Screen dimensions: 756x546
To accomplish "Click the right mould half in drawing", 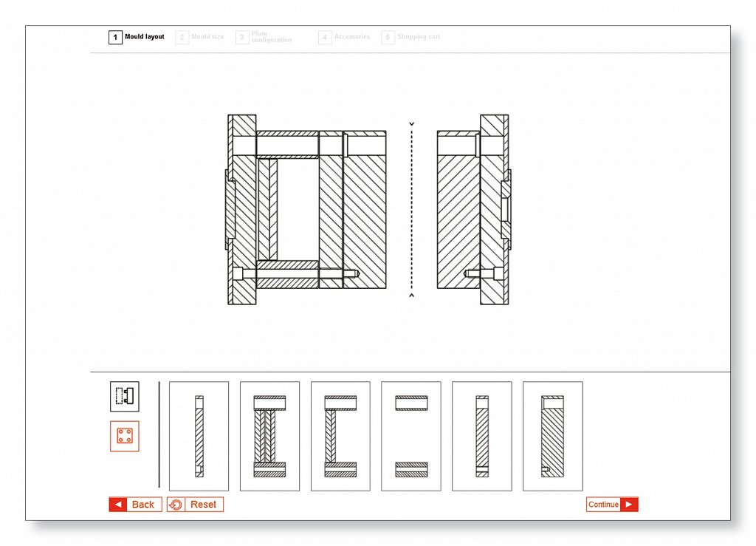I will click(473, 211).
